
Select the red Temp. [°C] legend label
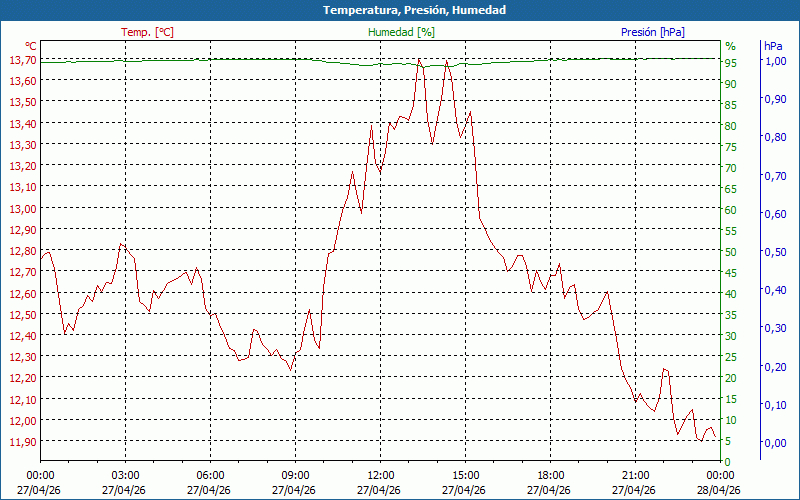147,32
